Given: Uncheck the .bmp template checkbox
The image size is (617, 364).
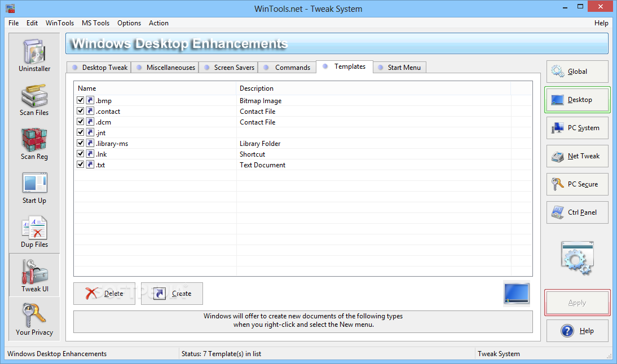Looking at the screenshot, I should pos(80,100).
